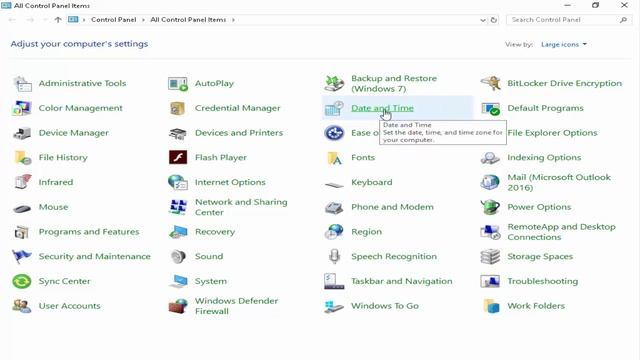Click the Default Programs icon
Viewport: 640px width, 360px height.
[x=490, y=109]
